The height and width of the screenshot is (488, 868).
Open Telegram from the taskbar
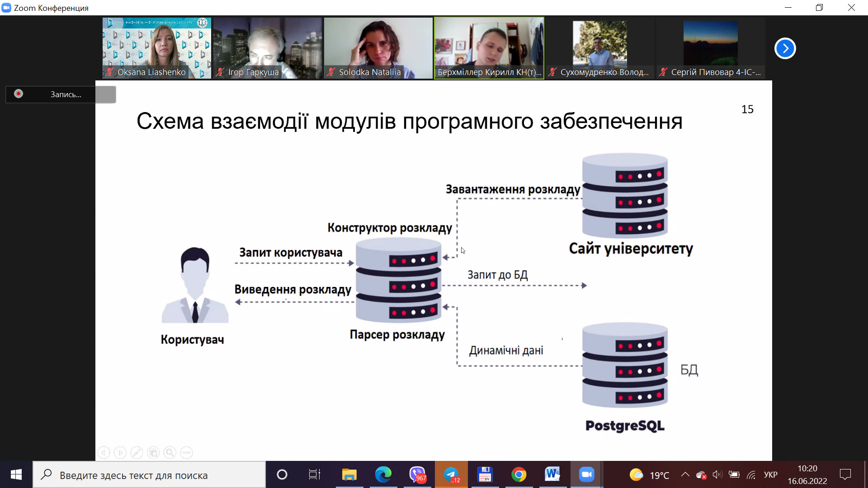tap(451, 474)
